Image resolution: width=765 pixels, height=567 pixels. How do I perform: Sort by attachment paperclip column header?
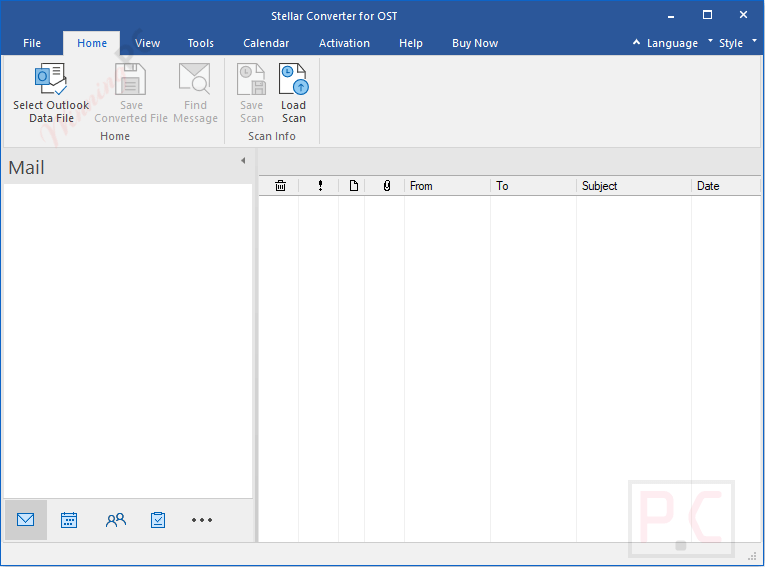pyautogui.click(x=387, y=186)
